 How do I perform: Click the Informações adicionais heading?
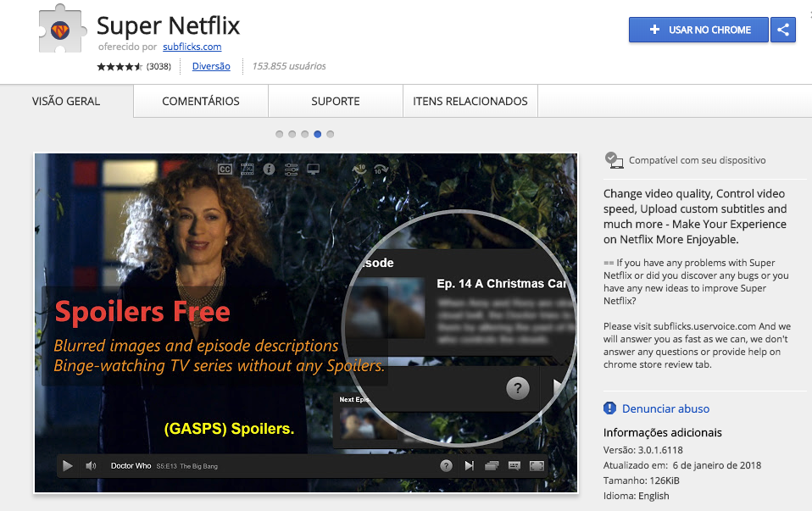coord(662,433)
